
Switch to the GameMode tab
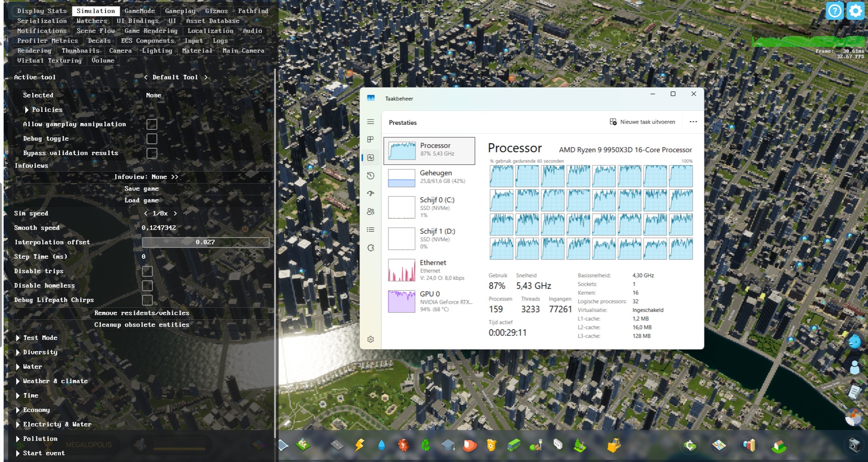(139, 11)
